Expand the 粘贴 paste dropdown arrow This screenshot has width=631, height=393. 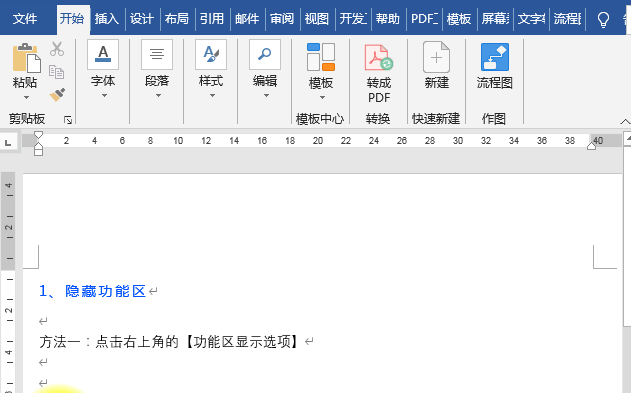tap(26, 98)
